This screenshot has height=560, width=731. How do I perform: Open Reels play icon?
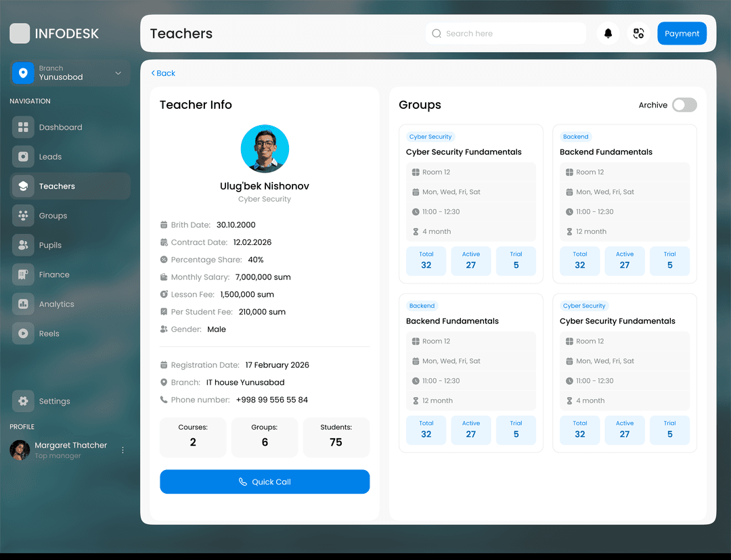pyautogui.click(x=23, y=333)
